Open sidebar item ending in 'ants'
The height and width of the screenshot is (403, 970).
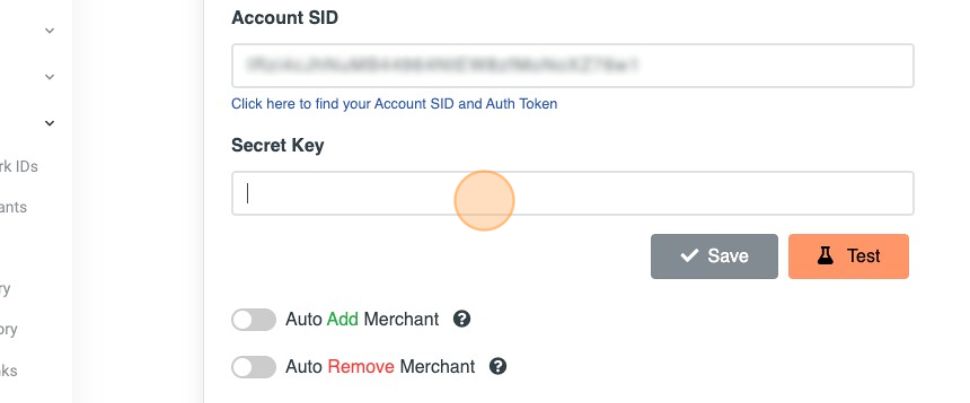14,207
